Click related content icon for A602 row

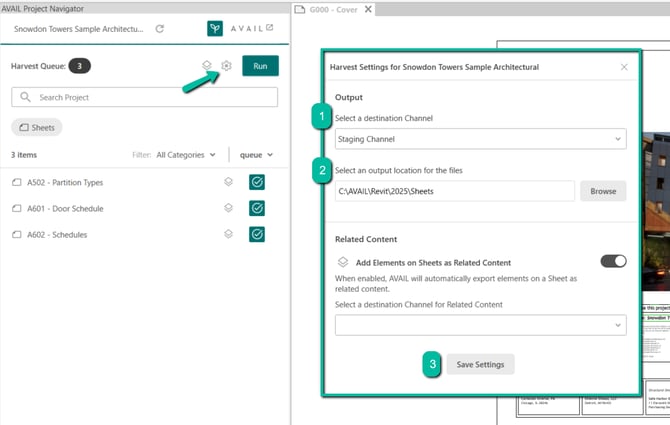coord(228,234)
